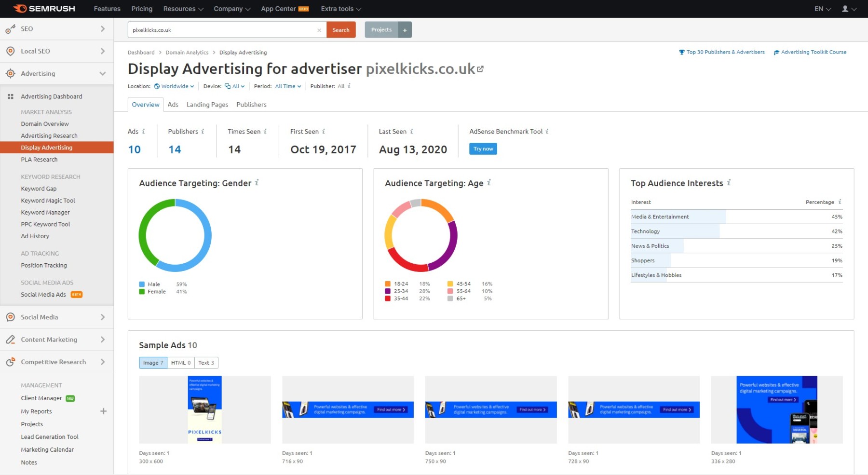Click the plus icon next to My Reports
Viewport: 868px width, 475px height.
[103, 411]
